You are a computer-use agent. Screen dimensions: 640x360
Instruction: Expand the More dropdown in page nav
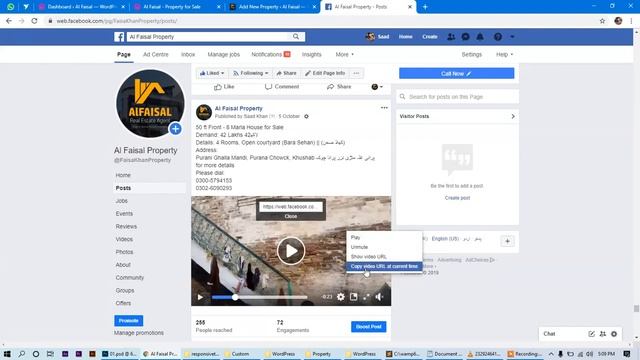pos(345,54)
